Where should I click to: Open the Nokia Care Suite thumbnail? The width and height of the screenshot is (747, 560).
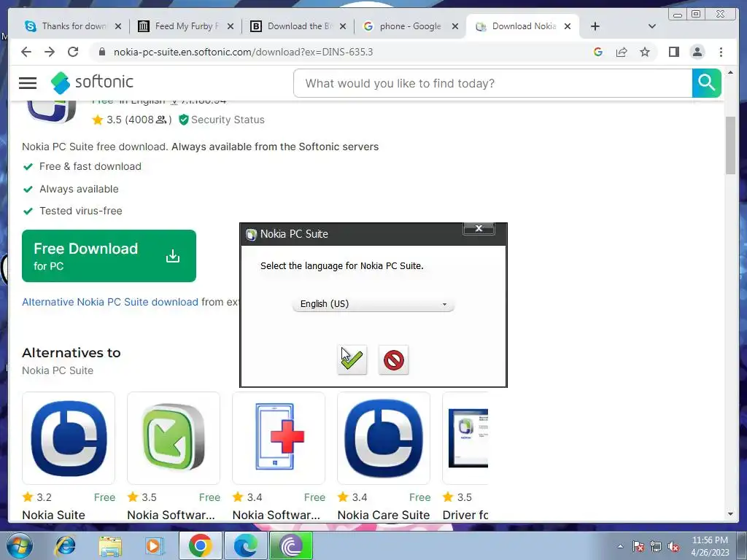coord(384,438)
